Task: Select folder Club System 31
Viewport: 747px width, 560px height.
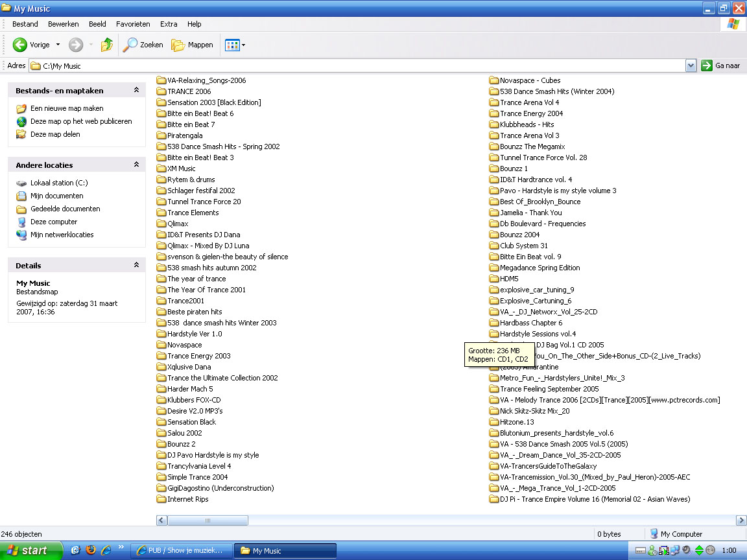Action: 518,246
